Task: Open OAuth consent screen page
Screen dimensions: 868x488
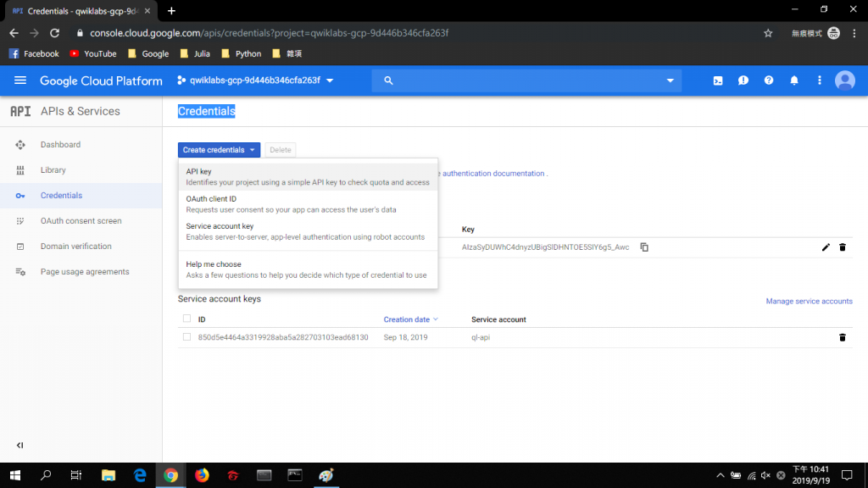Action: (81, 221)
